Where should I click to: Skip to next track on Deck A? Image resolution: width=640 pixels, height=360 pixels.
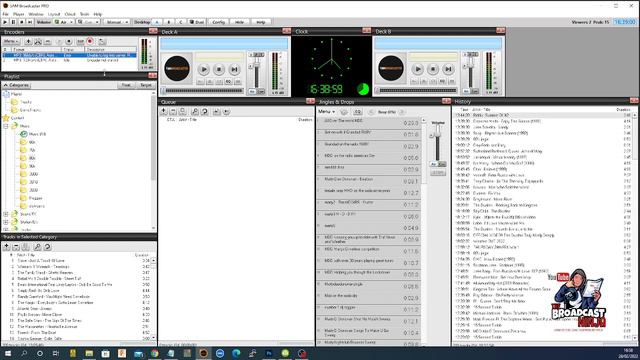(234, 69)
